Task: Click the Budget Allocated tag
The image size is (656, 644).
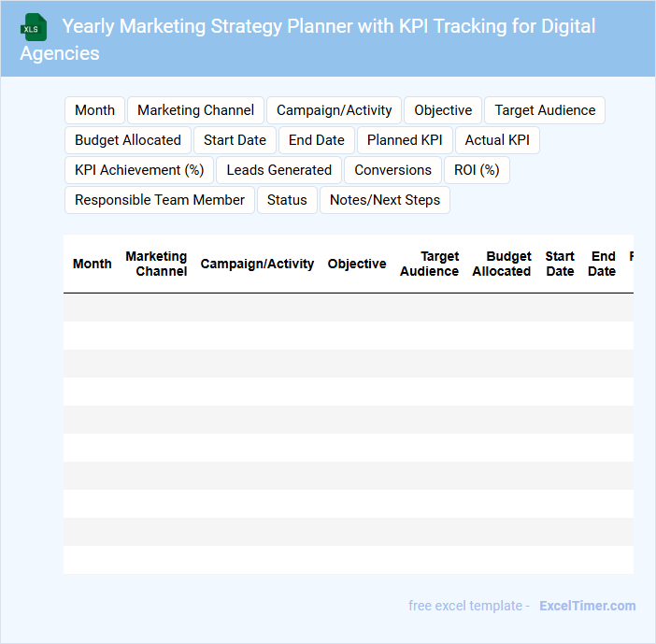Action: (x=128, y=140)
